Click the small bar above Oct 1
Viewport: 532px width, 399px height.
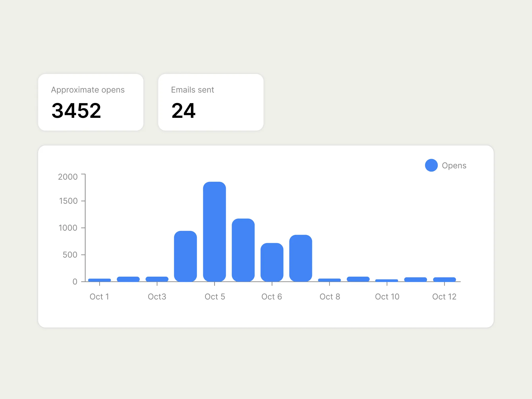pos(99,280)
